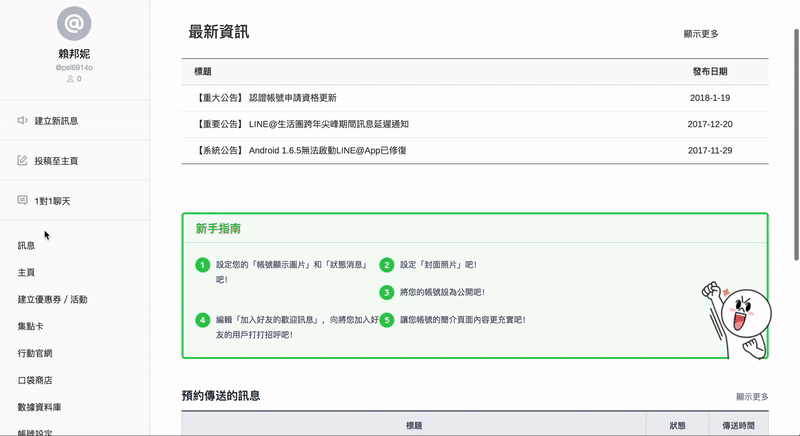Click guide step about 帳號顯示圖片 and 狀態消息
This screenshot has width=800, height=436.
point(292,272)
